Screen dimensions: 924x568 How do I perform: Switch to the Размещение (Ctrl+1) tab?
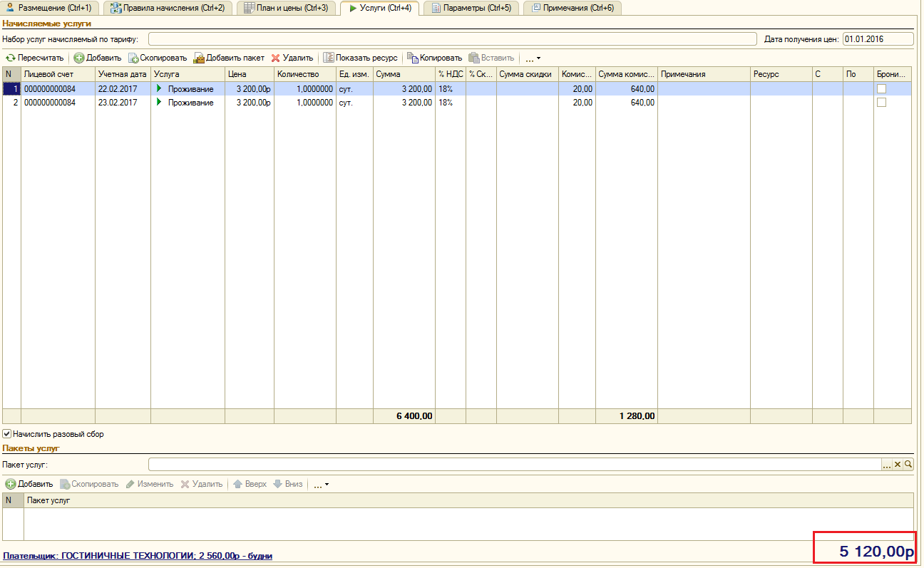tap(49, 8)
